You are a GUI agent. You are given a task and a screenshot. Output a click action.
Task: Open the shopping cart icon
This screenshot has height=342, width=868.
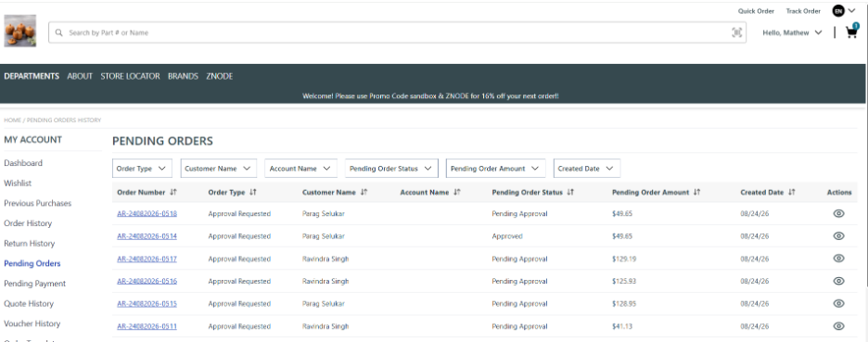[x=851, y=32]
